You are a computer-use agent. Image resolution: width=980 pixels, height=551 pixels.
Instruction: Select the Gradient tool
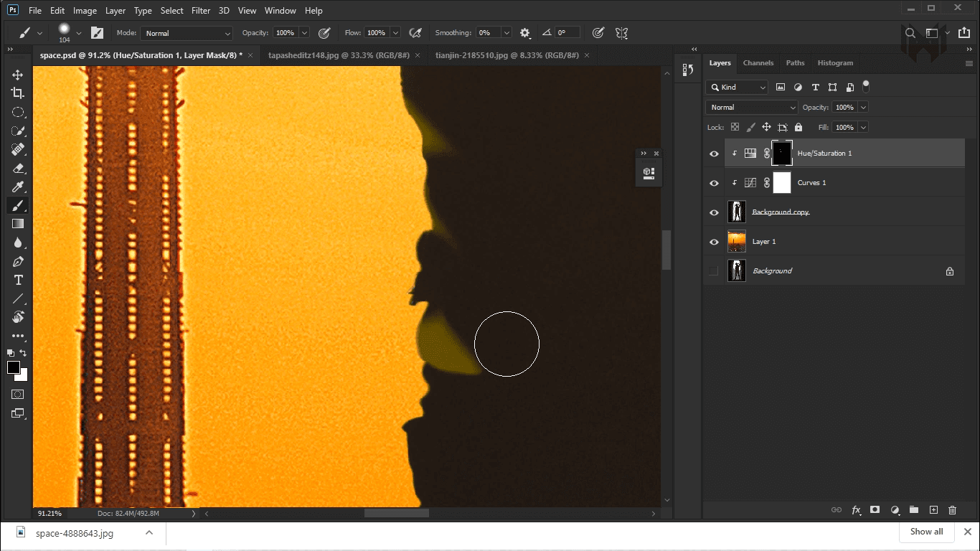point(18,224)
